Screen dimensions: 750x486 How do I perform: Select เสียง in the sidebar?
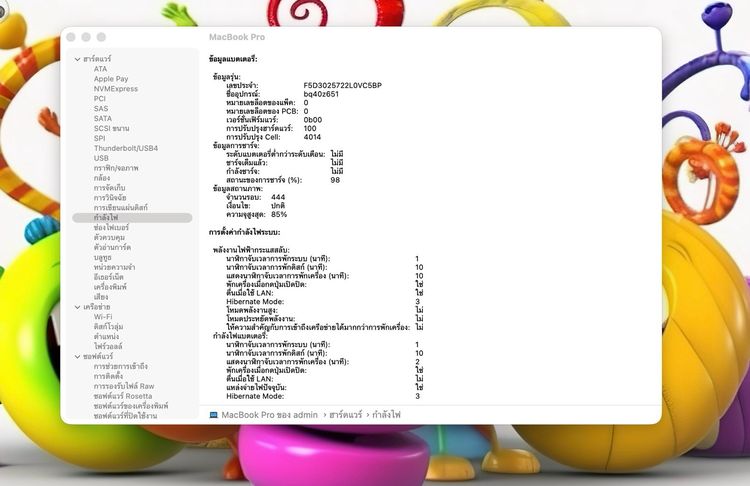point(101,297)
